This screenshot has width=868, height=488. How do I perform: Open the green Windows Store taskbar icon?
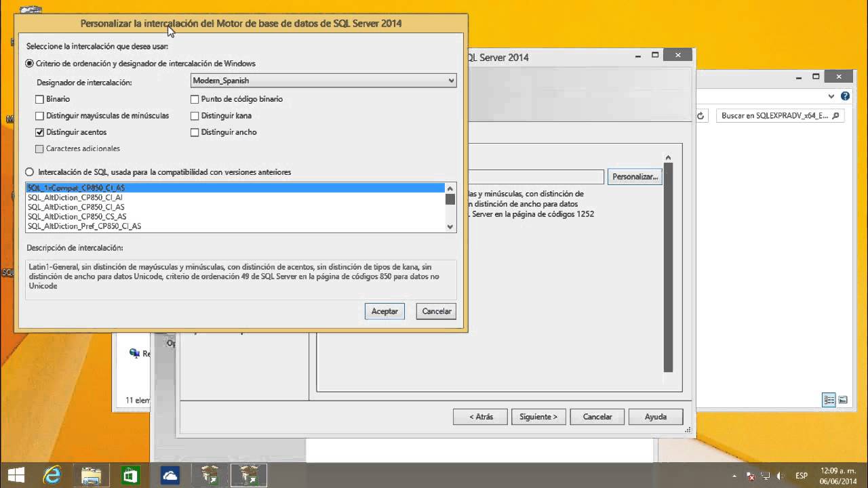(130, 475)
